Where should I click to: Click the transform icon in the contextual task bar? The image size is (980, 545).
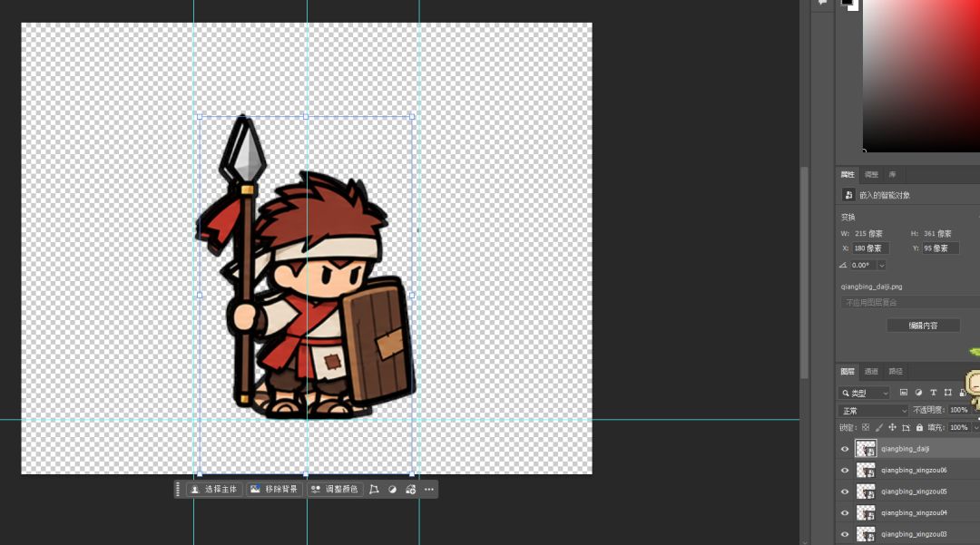(374, 490)
